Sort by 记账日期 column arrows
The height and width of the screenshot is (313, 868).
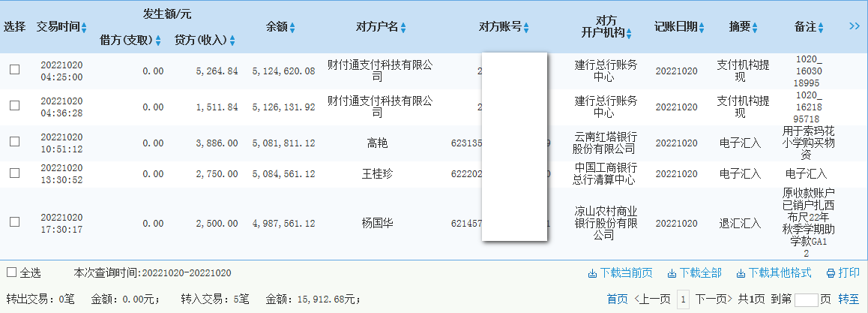click(702, 27)
